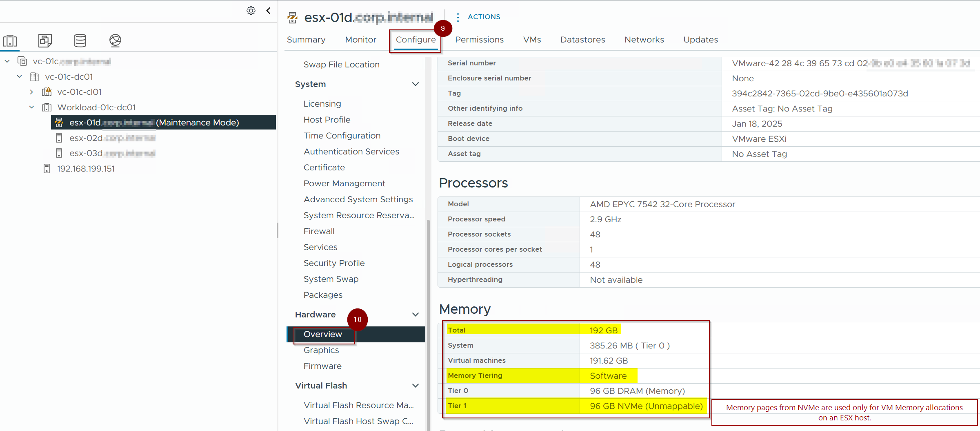Click the settings gear icon above the inventory tree
980x431 pixels.
click(251, 11)
